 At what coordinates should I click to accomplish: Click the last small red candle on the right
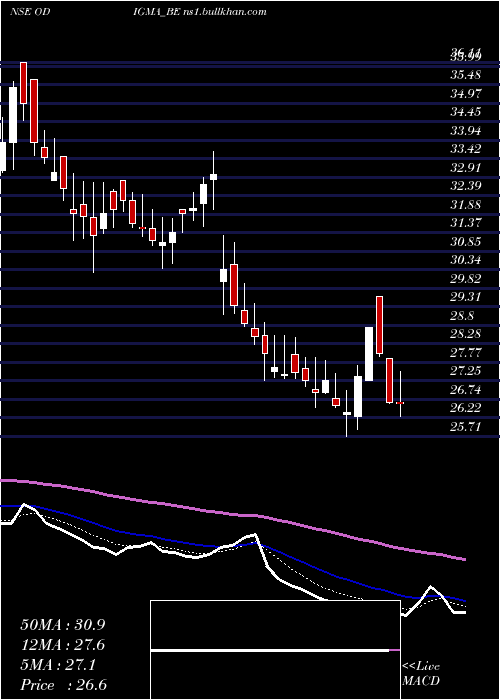click(x=400, y=403)
